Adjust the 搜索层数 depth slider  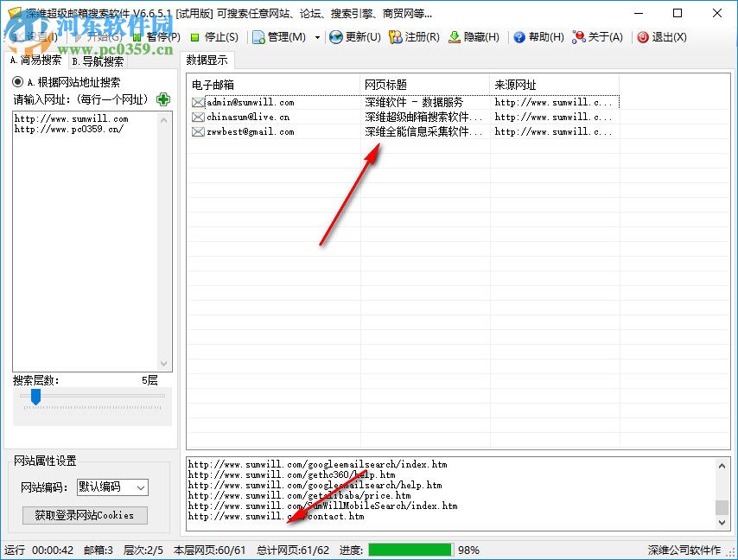tap(35, 398)
